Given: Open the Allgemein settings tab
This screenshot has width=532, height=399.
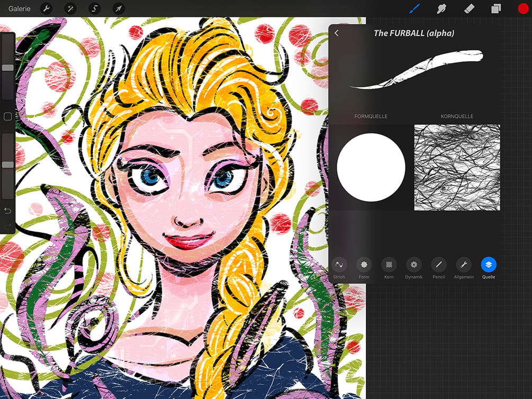Looking at the screenshot, I should click(x=464, y=268).
